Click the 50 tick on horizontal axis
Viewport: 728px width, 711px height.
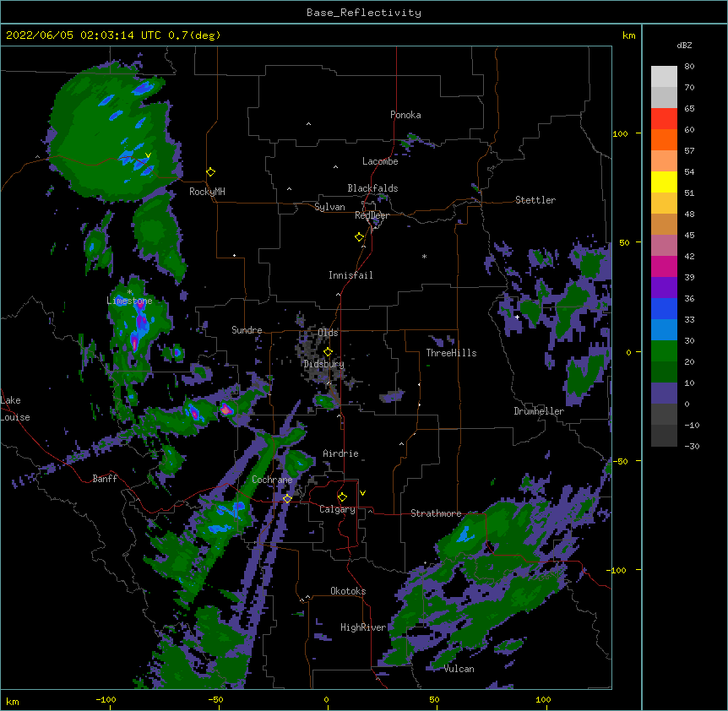click(434, 699)
